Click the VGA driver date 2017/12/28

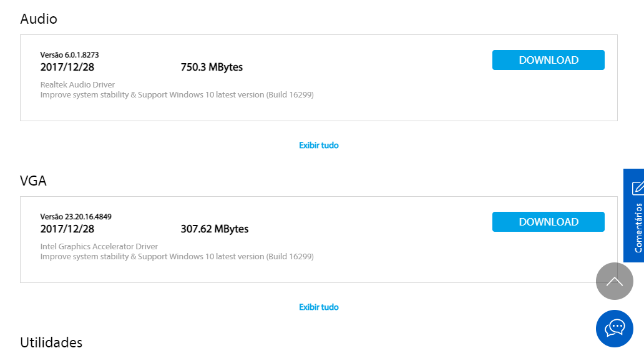[x=67, y=229]
